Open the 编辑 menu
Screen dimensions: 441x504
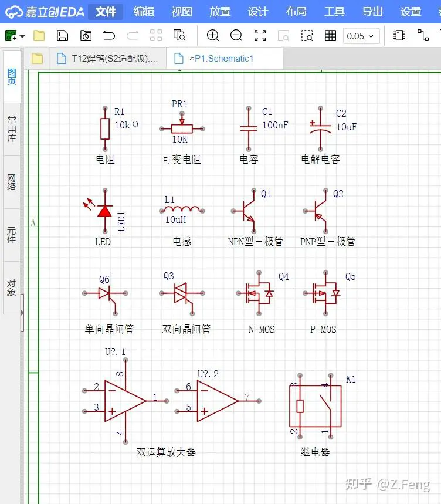pos(144,12)
